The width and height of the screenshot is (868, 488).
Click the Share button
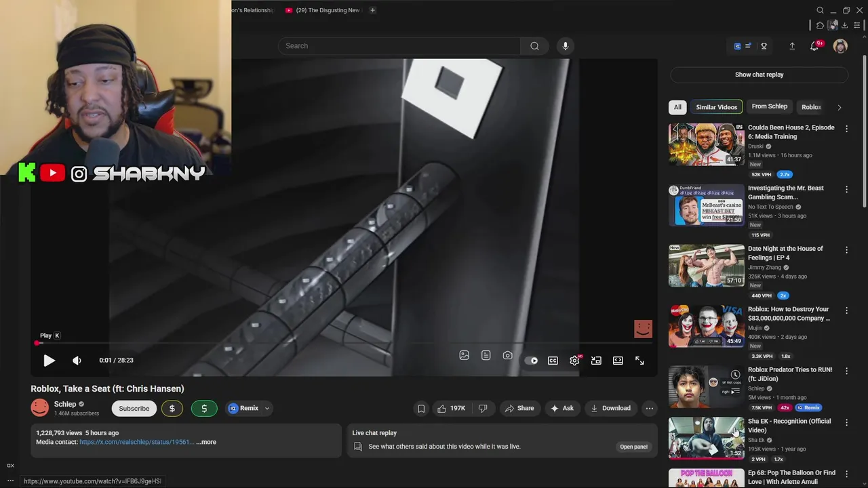[x=519, y=408]
